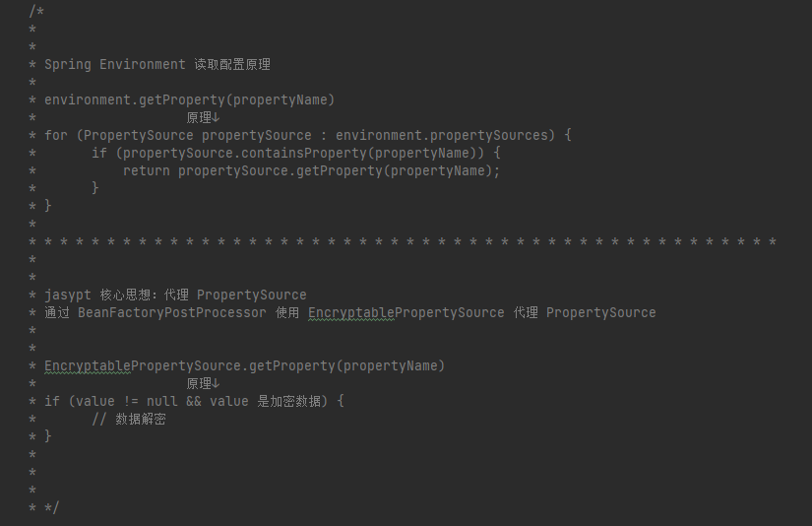
Task: Click "EncryptablePropertySource" after the word "使用"
Action: (406, 312)
